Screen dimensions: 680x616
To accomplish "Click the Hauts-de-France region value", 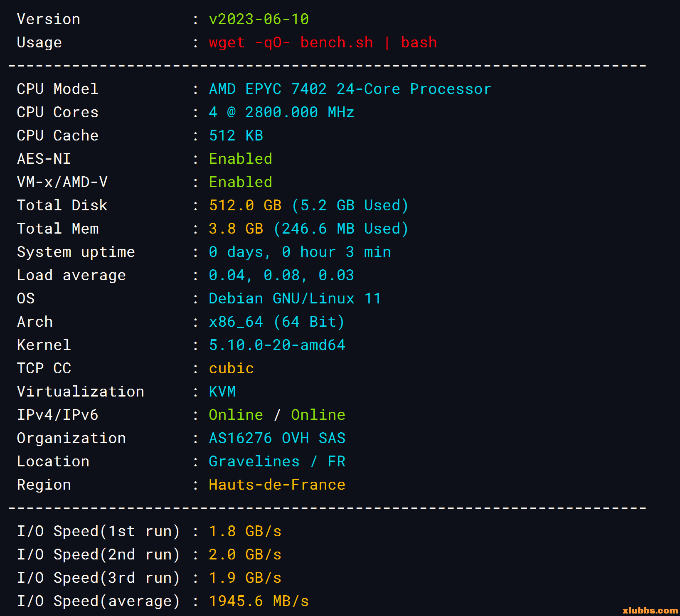I will tap(277, 485).
